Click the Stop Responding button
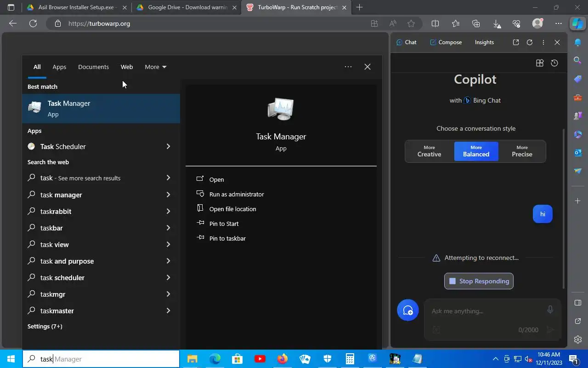Screen dimensions: 588x368 [x=479, y=281]
